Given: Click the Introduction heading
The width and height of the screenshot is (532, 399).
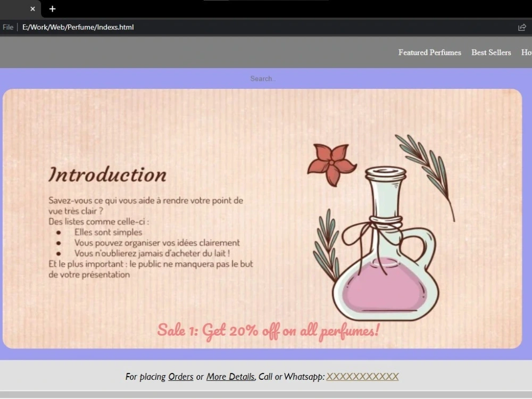Looking at the screenshot, I should (x=107, y=174).
